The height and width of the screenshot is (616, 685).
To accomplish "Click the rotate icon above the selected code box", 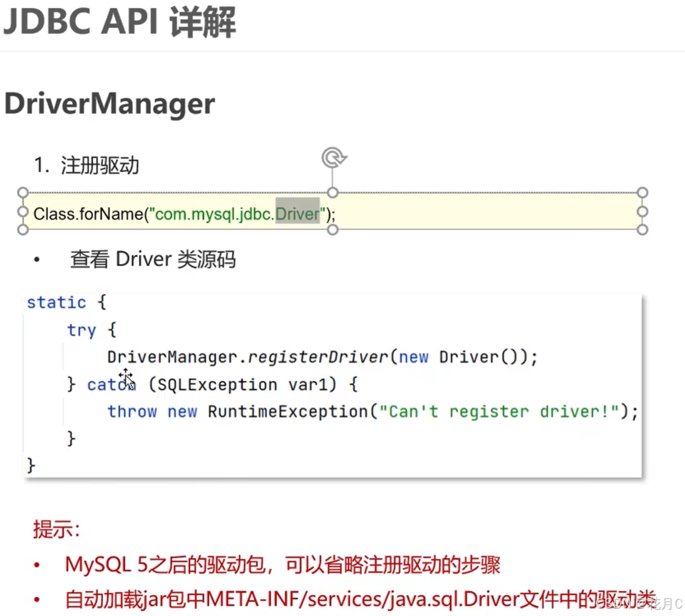I will coord(334,158).
